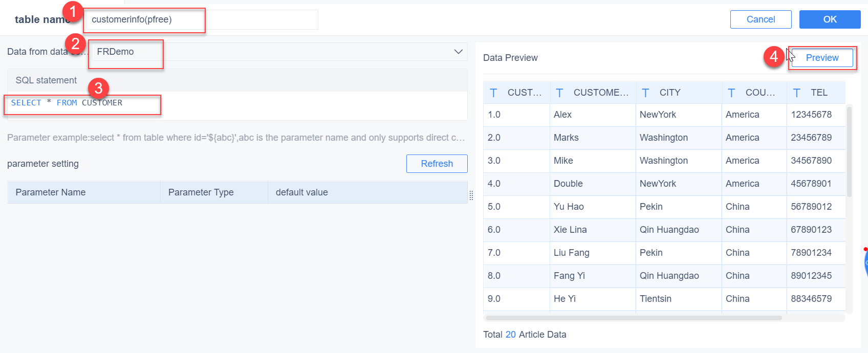Image resolution: width=868 pixels, height=353 pixels.
Task: Open the FRDemo data connection dropdown
Action: [276, 52]
